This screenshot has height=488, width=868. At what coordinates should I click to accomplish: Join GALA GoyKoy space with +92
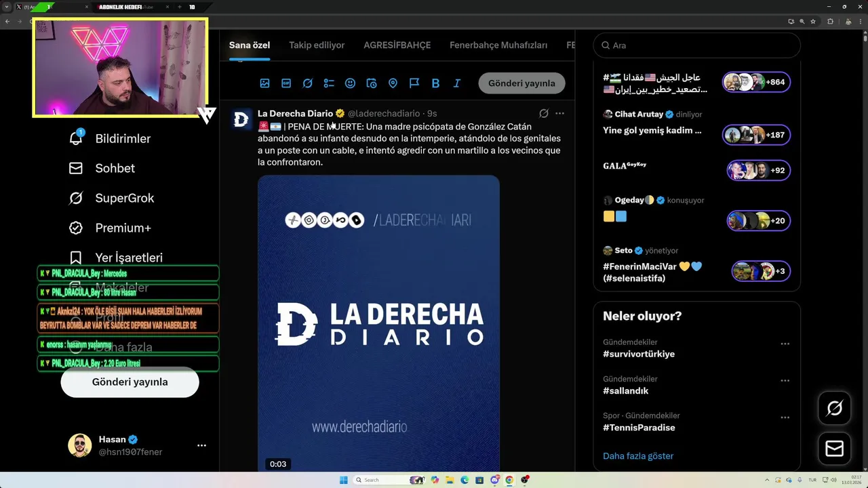click(x=758, y=170)
